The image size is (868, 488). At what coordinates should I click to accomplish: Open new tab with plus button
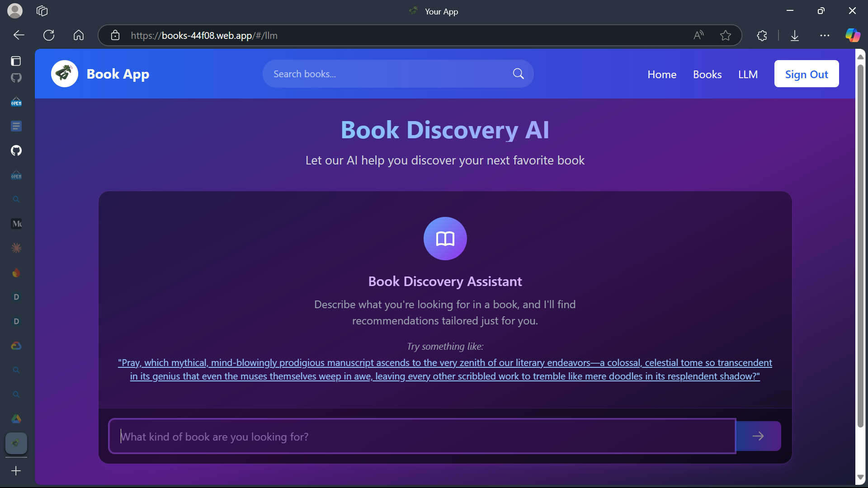click(x=16, y=471)
